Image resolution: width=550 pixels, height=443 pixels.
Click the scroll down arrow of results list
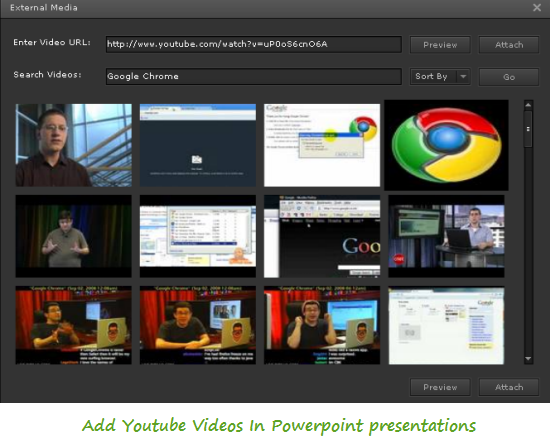(x=528, y=359)
